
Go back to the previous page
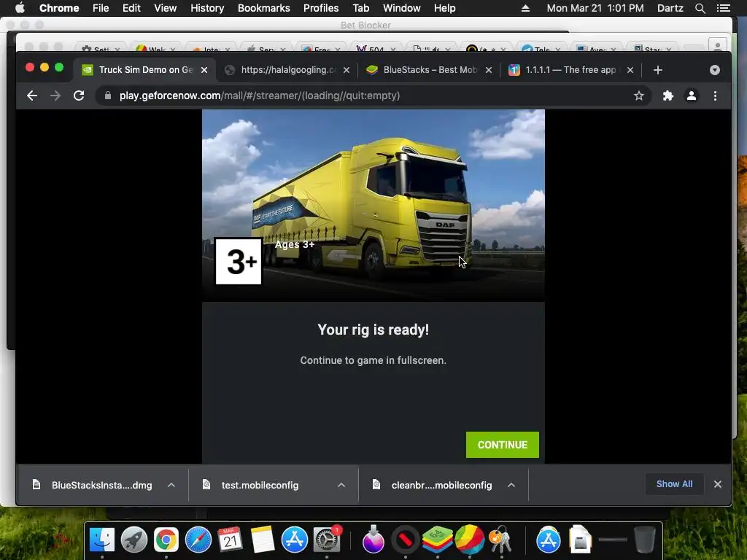[x=32, y=96]
